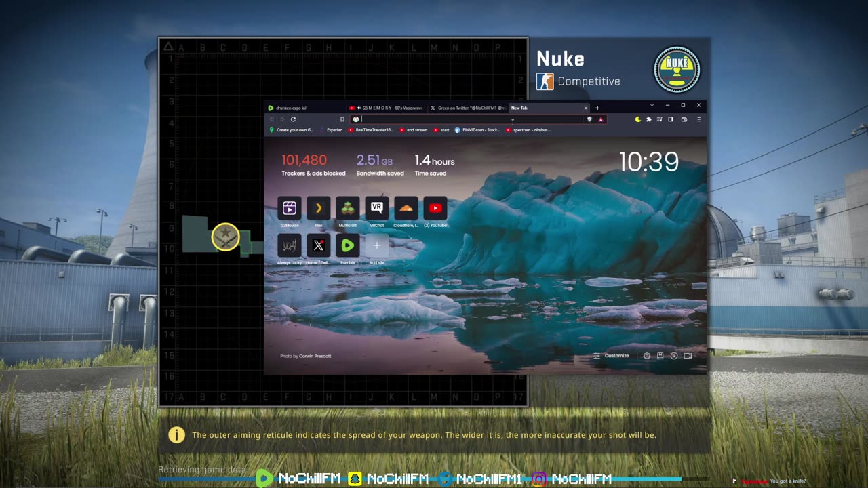Open the browser hamburger menu
The width and height of the screenshot is (868, 488).
point(698,119)
